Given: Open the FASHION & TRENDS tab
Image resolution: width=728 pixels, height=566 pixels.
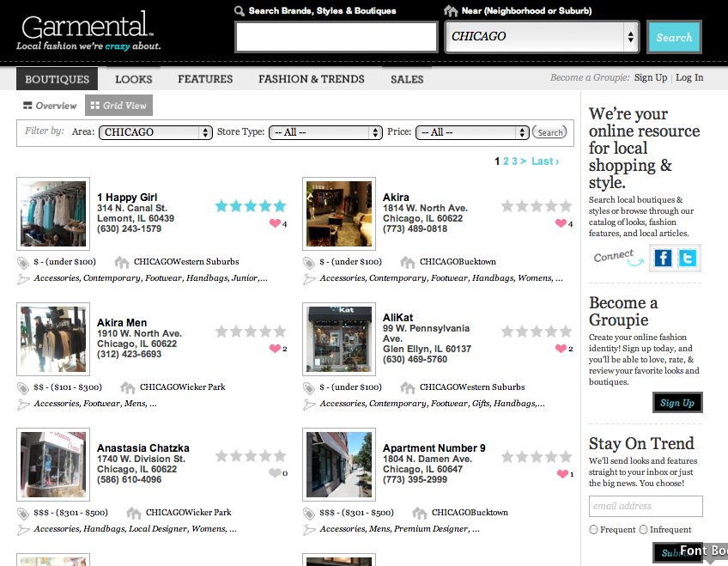Looking at the screenshot, I should (x=312, y=79).
